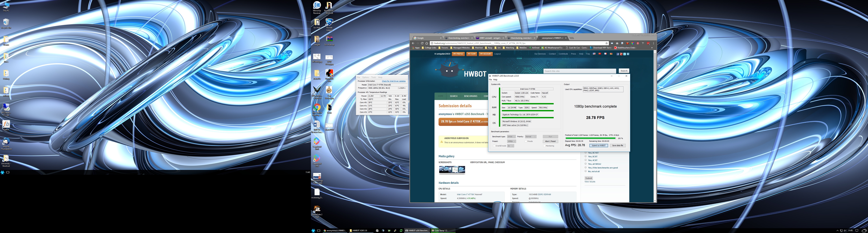
Task: Click the Chrome home icon
Action: click(x=427, y=43)
